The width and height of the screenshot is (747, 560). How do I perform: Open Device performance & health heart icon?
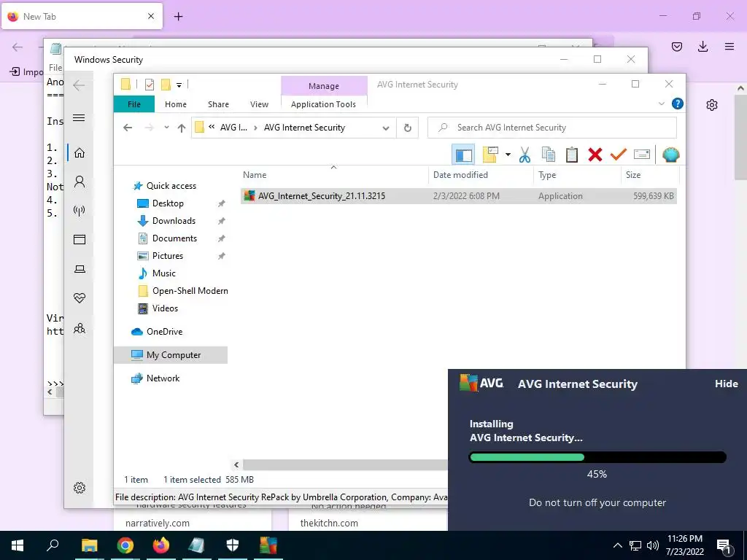pyautogui.click(x=79, y=298)
